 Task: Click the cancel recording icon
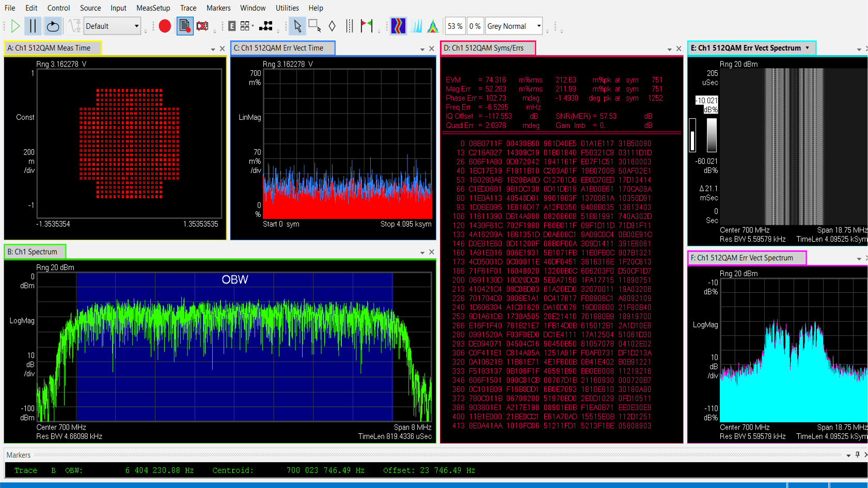coord(202,26)
